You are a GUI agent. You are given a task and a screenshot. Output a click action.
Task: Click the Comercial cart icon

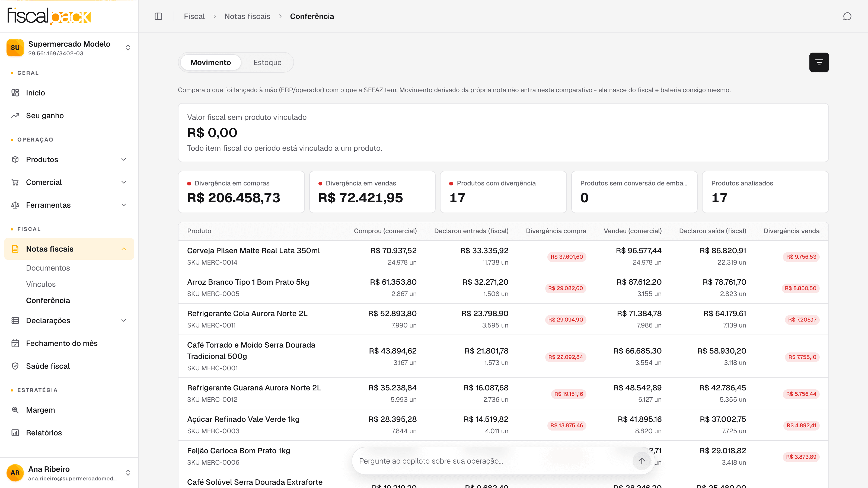[x=15, y=182]
